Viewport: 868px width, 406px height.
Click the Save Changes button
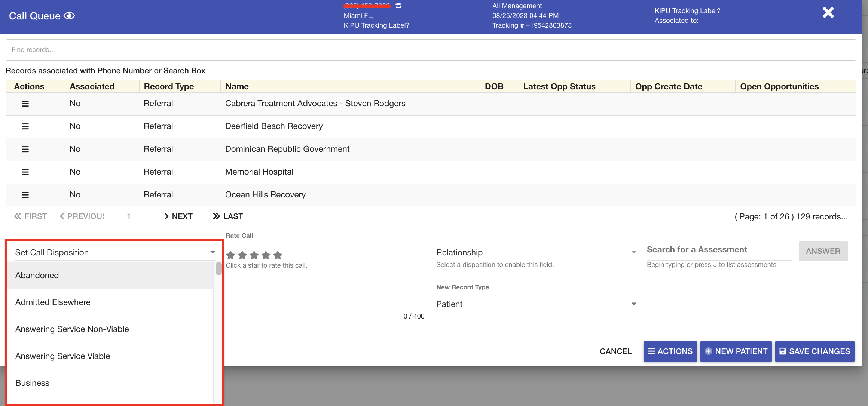tap(814, 351)
